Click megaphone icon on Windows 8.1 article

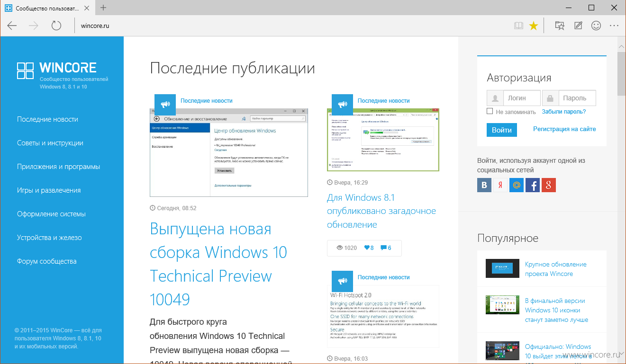342,105
